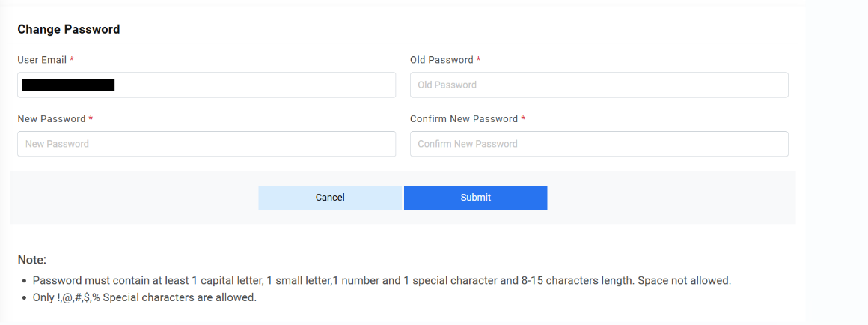868x325 pixels.
Task: Click the Old Password label
Action: coord(441,60)
